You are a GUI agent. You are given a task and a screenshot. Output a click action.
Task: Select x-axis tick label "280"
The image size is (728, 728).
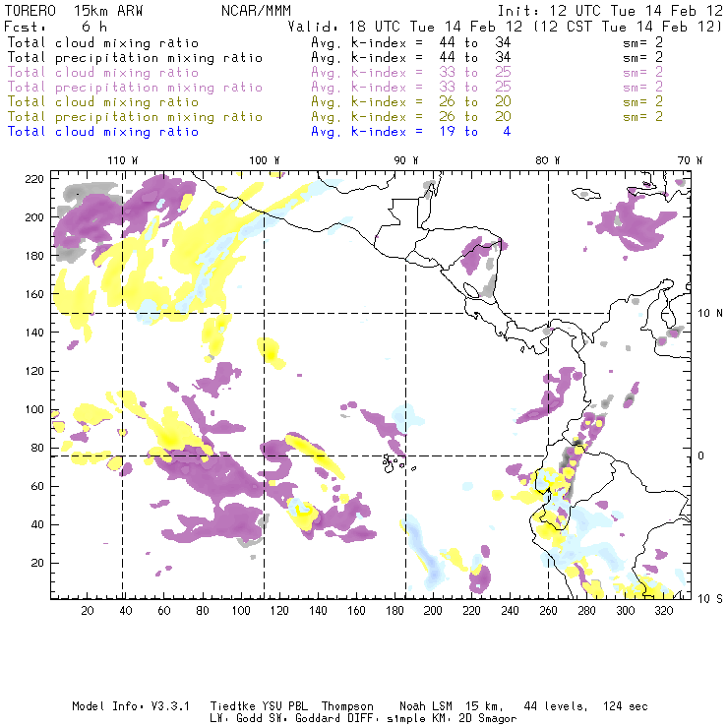[587, 611]
